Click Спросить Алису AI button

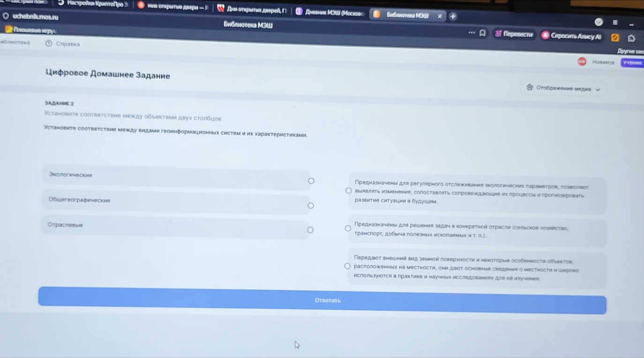tap(572, 36)
